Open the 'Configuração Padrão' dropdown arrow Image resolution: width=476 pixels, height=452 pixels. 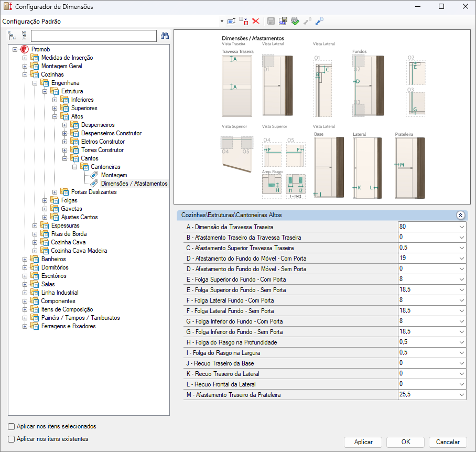[222, 21]
